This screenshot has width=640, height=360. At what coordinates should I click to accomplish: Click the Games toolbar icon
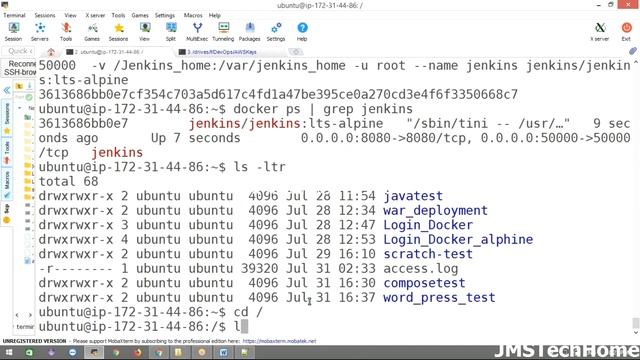pos(92,31)
